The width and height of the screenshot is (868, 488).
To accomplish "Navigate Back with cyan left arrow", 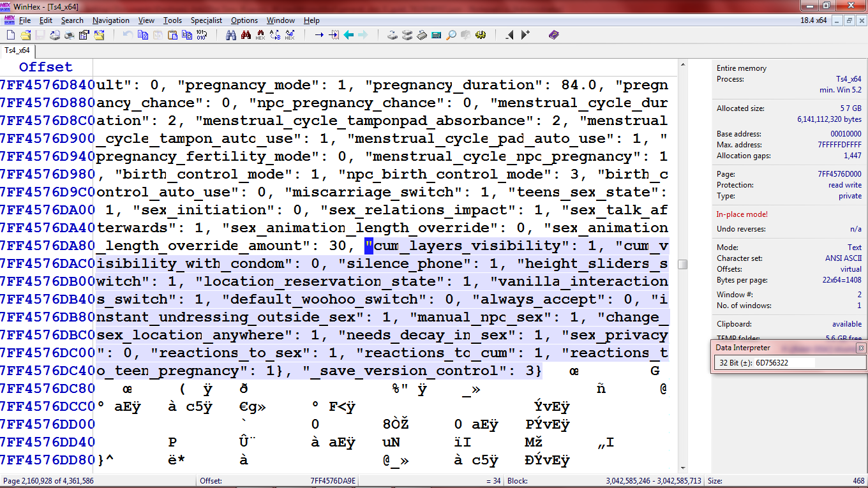I will point(348,35).
